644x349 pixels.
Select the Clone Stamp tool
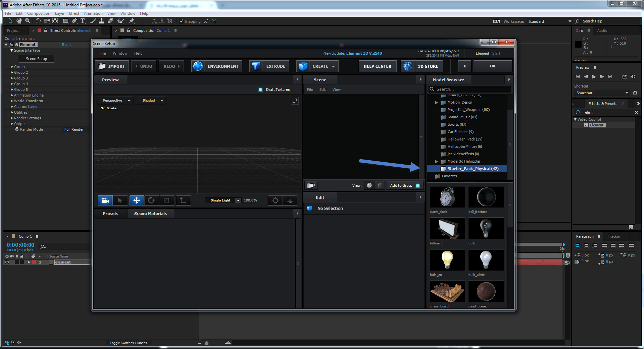[101, 21]
